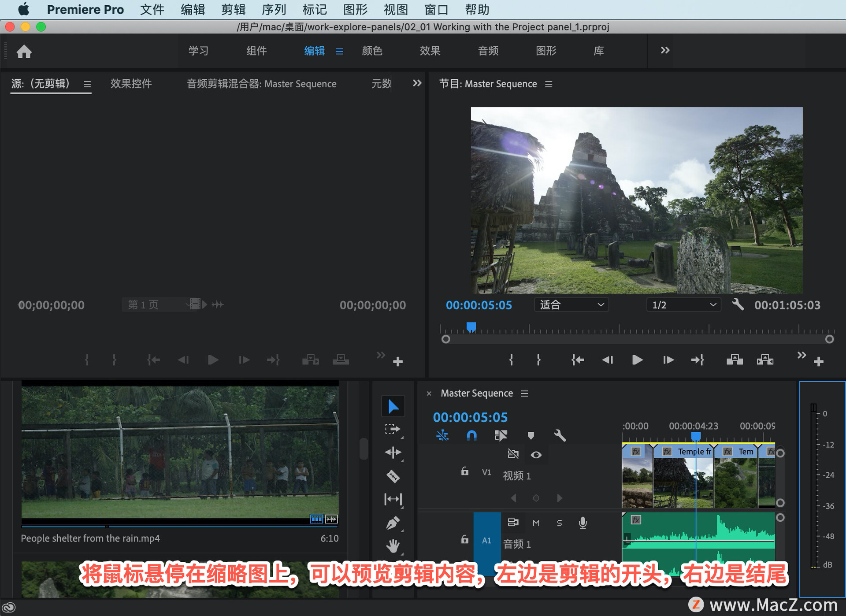Image resolution: width=846 pixels, height=616 pixels.
Task: Open Source panel menu
Action: [x=87, y=84]
